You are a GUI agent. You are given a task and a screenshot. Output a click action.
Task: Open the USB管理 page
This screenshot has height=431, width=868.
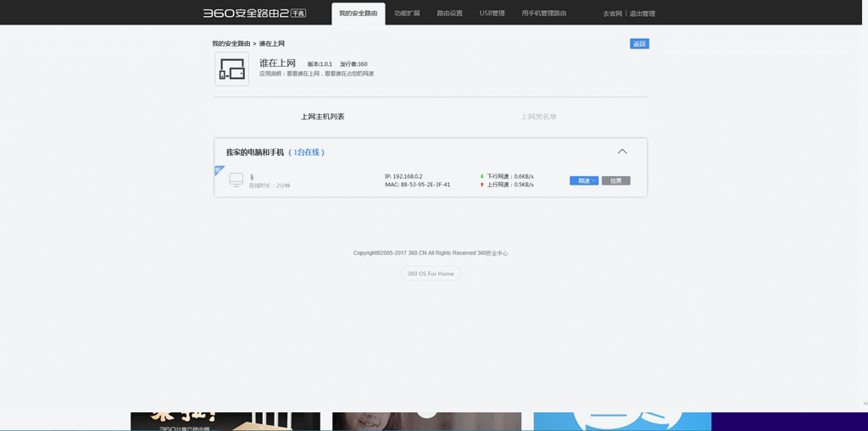(492, 14)
